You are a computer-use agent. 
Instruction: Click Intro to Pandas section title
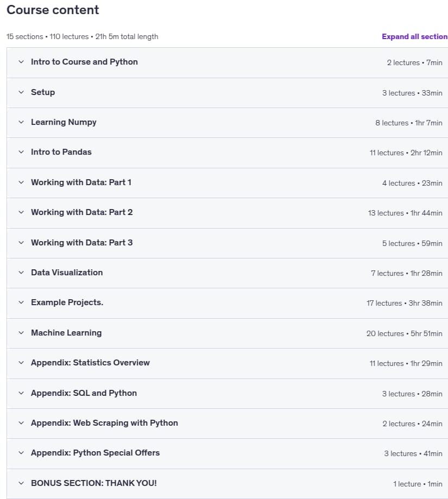coord(61,152)
